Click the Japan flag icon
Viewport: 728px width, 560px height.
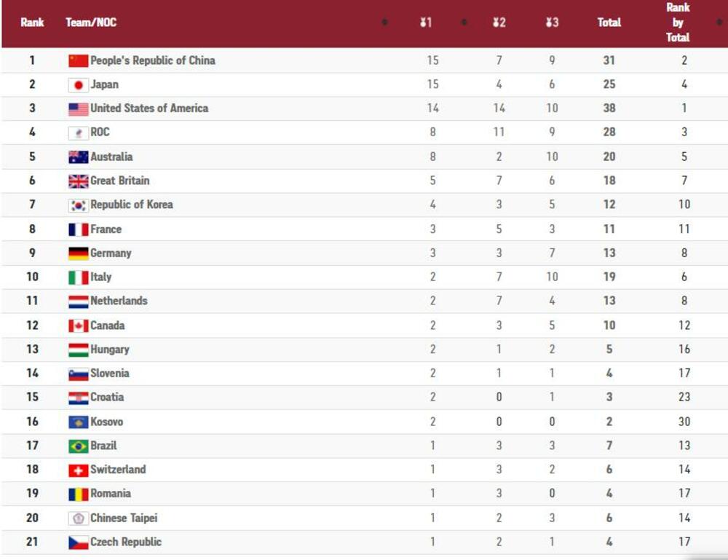coord(78,84)
